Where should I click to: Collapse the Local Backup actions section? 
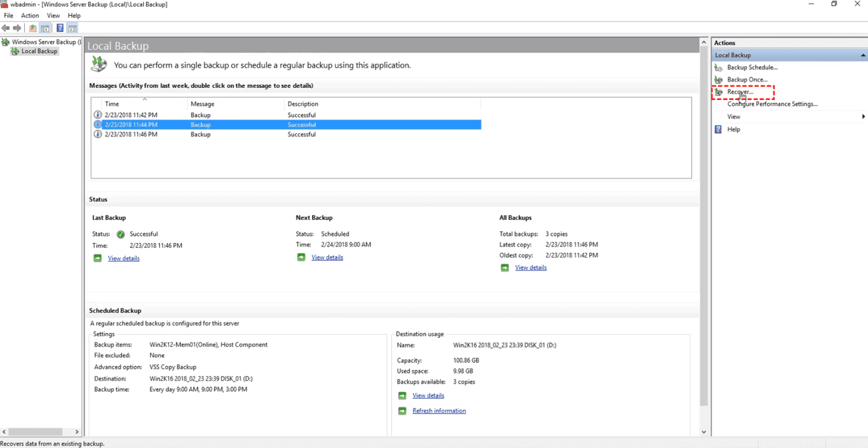tap(863, 55)
